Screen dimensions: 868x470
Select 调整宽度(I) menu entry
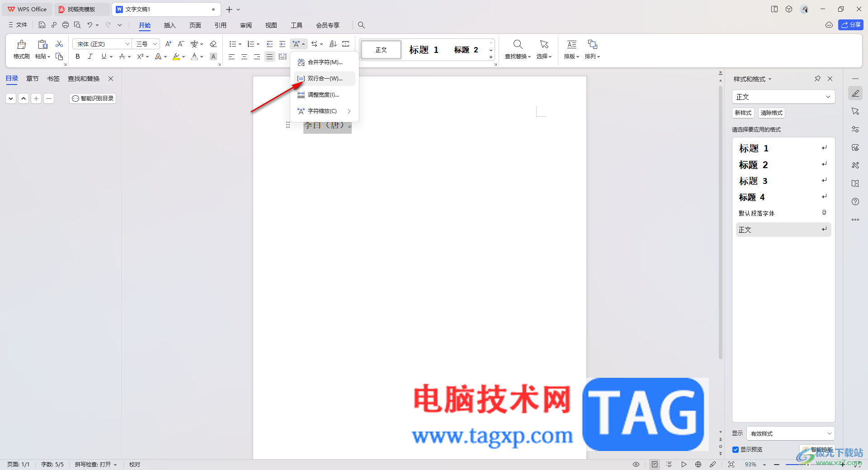[325, 95]
